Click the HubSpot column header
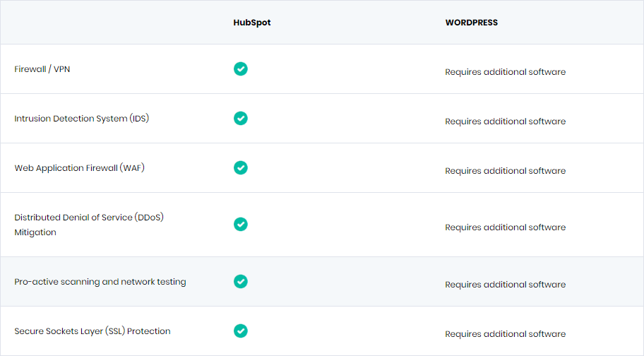The image size is (644, 356). pyautogui.click(x=252, y=23)
